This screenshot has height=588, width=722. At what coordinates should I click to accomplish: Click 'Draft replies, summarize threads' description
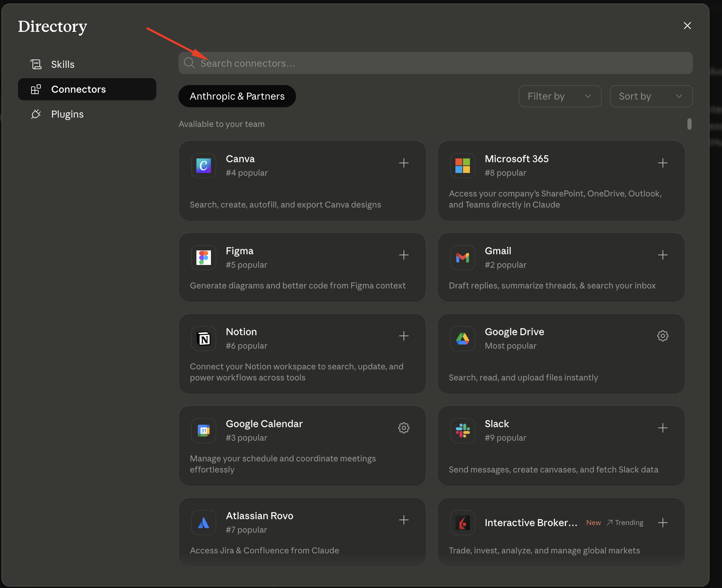click(552, 285)
